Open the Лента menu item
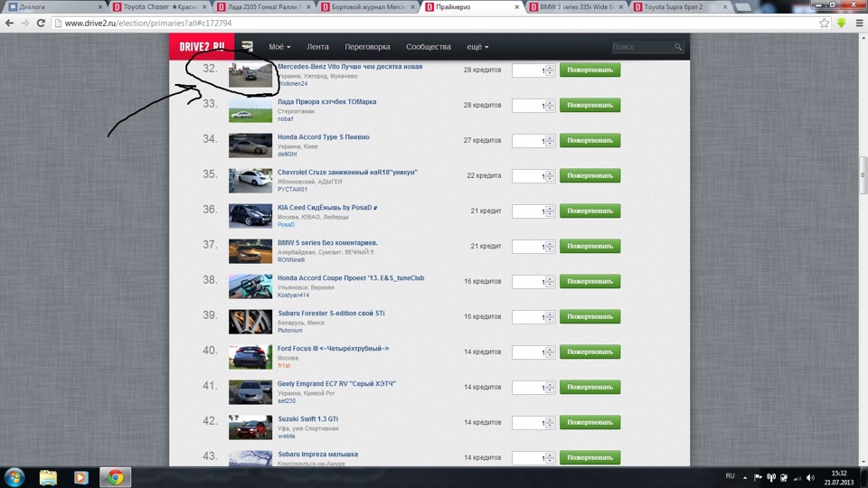 317,47
